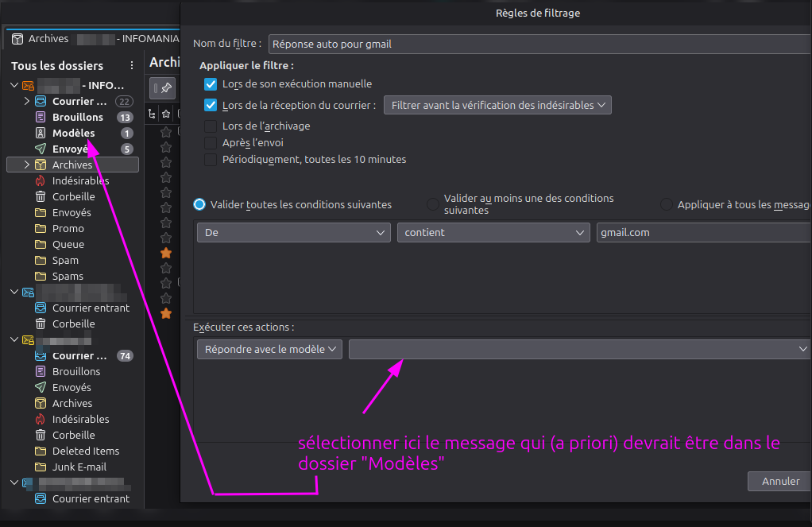Click the 'Nom du filtre' text field
Screen dimensions: 812x527
(540, 44)
